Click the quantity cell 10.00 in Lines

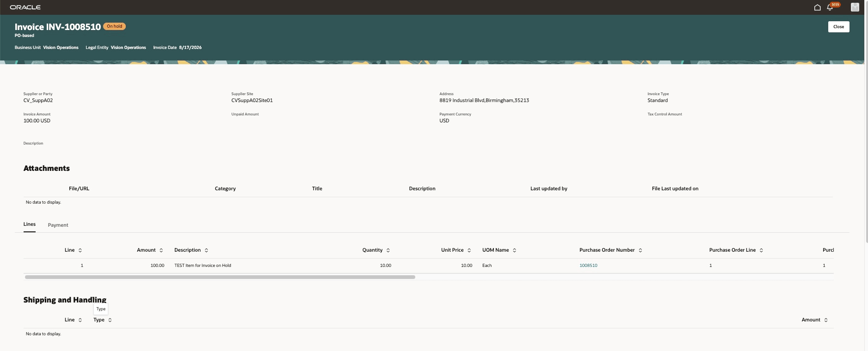tap(386, 266)
